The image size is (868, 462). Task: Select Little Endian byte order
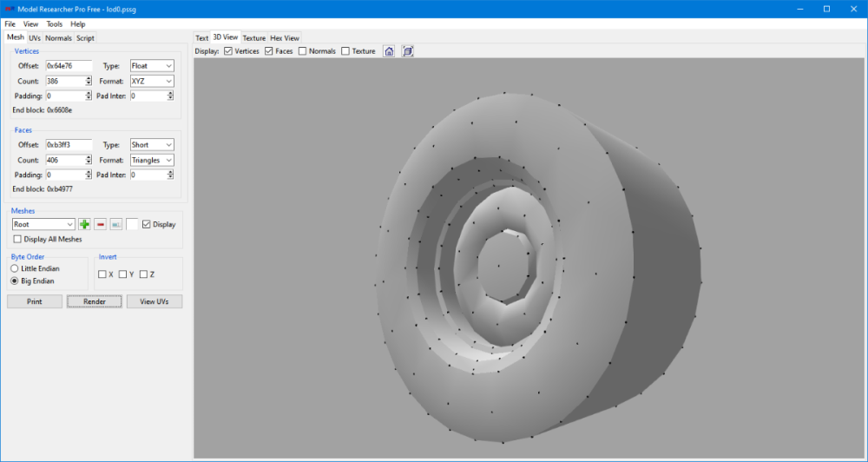tap(15, 268)
